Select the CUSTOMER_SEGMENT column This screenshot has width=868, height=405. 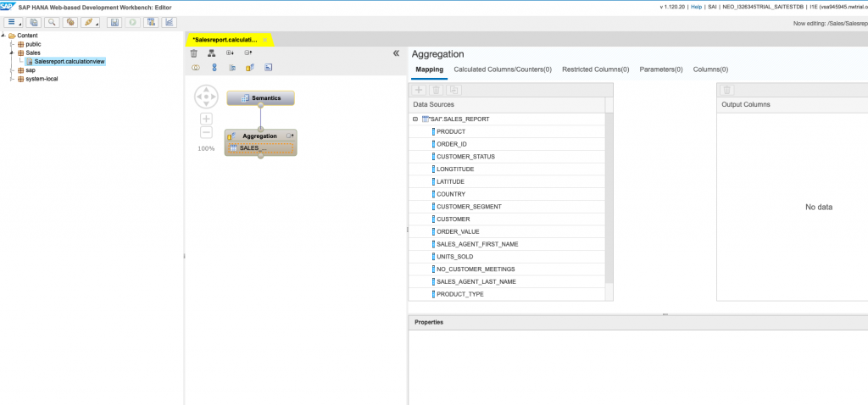tap(507, 207)
